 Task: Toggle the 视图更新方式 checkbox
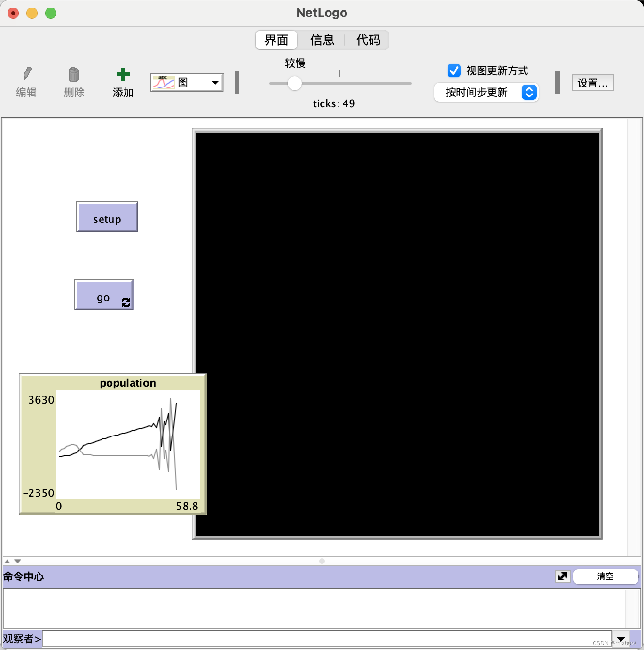pyautogui.click(x=453, y=70)
